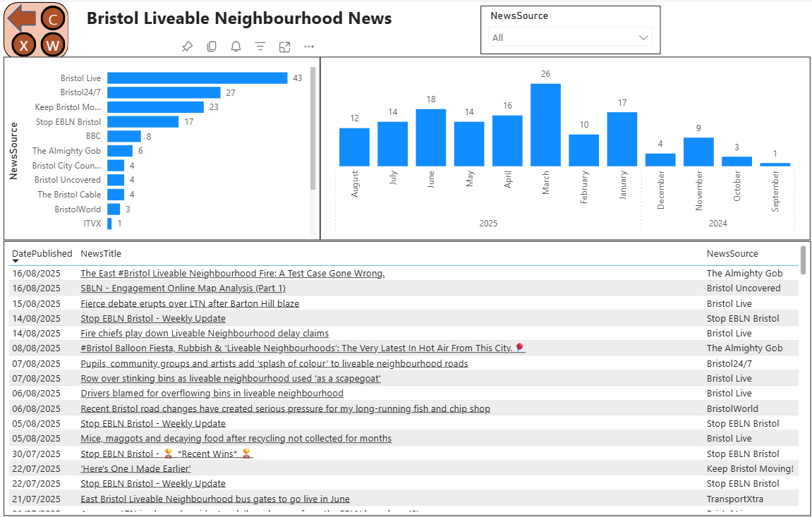
Task: Click the '30/07/2025' date cell
Action: click(36, 454)
